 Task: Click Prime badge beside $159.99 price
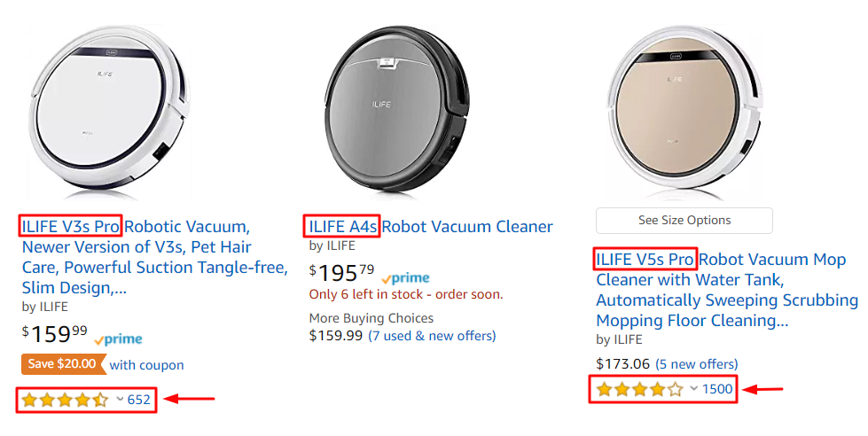pyautogui.click(x=117, y=339)
